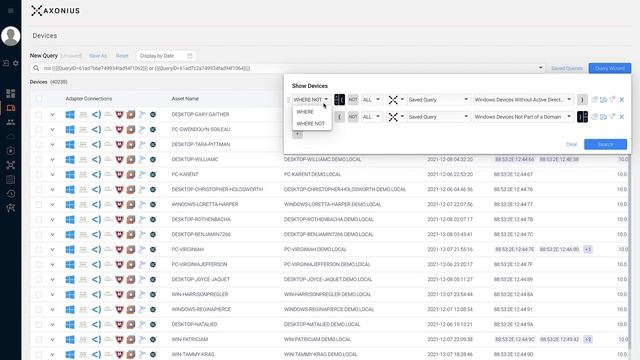Click the Axonius logo
This screenshot has height=360, width=640.
56,11
